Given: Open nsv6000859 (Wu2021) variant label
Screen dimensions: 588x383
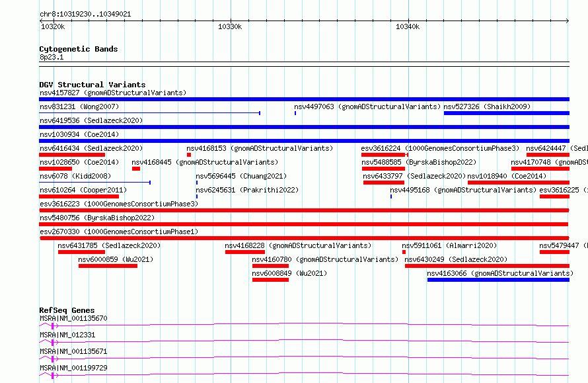Looking at the screenshot, I should [116, 259].
